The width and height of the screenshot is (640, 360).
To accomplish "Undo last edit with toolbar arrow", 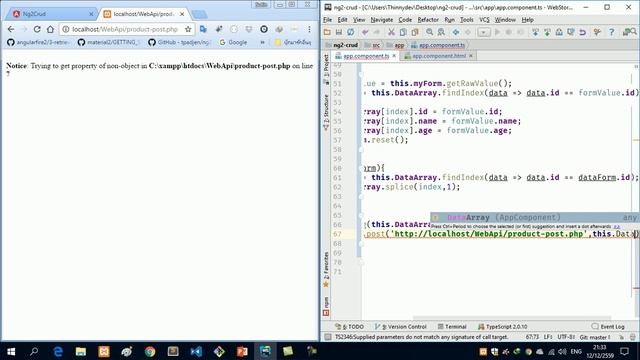I will (x=365, y=32).
